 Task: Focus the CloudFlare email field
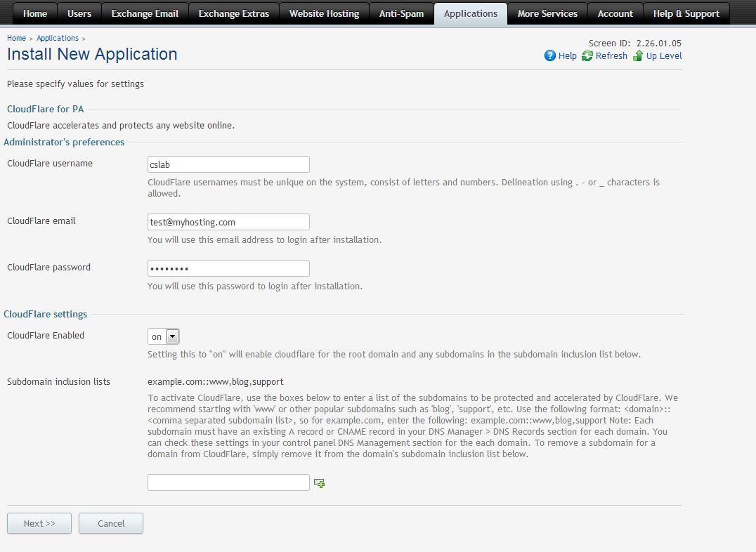[x=228, y=222]
